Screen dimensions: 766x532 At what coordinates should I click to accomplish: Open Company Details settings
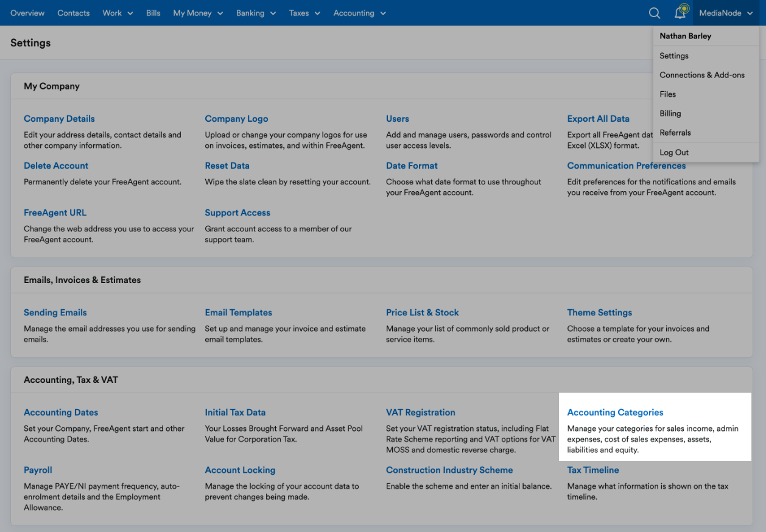pyautogui.click(x=59, y=118)
